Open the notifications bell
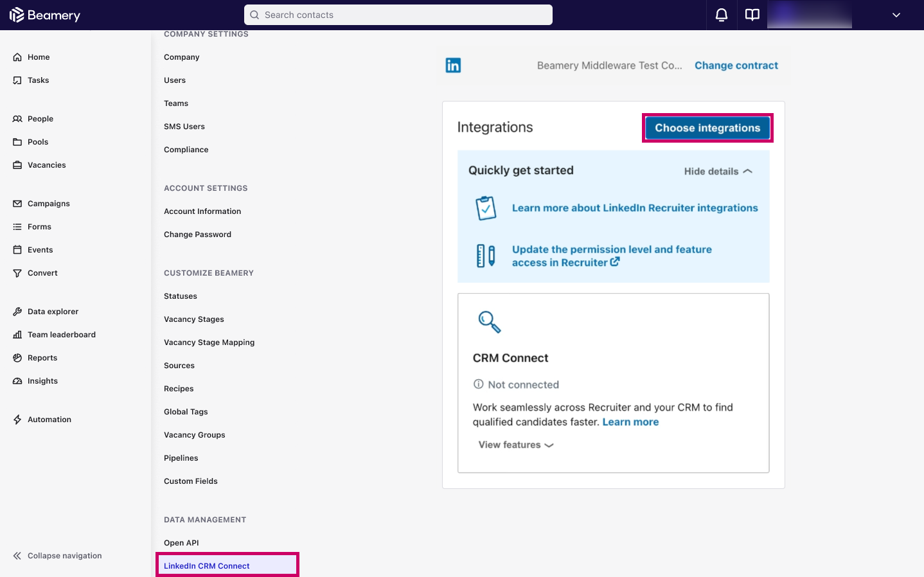Image resolution: width=924 pixels, height=577 pixels. 722,15
